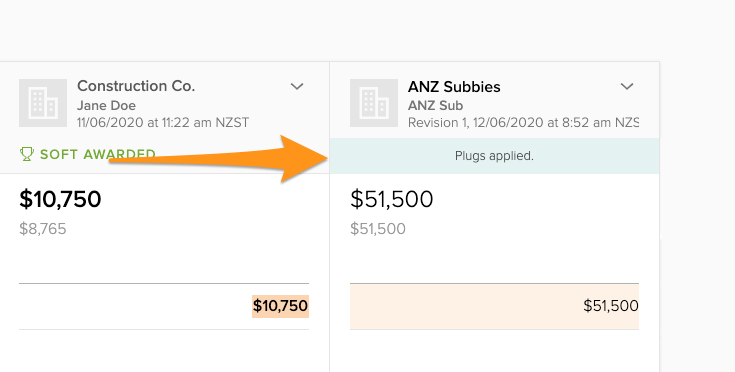The width and height of the screenshot is (735, 372).
Task: Open the ANZ Subbies bidder chevron menu
Action: [627, 86]
